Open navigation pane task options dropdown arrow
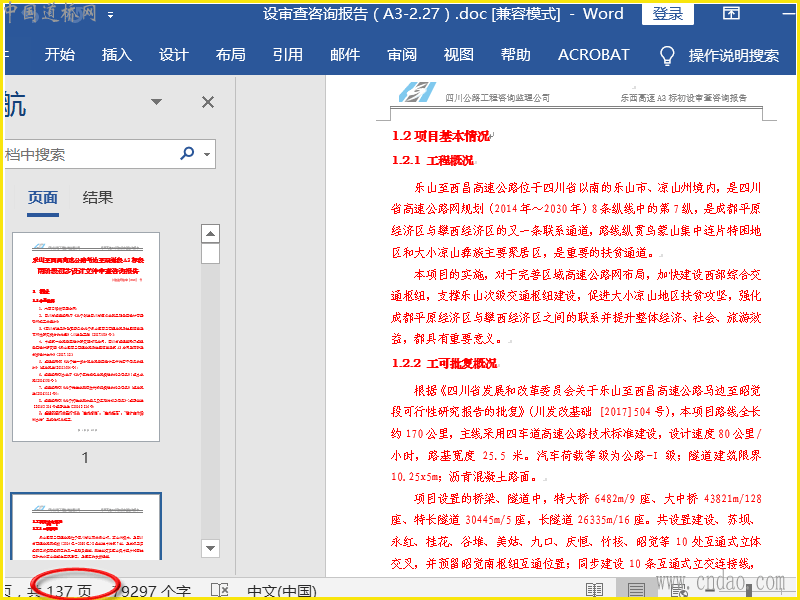This screenshot has width=800, height=600. (156, 102)
